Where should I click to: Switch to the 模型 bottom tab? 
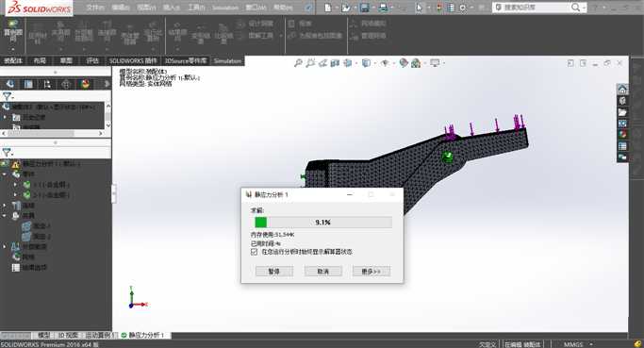(44, 335)
